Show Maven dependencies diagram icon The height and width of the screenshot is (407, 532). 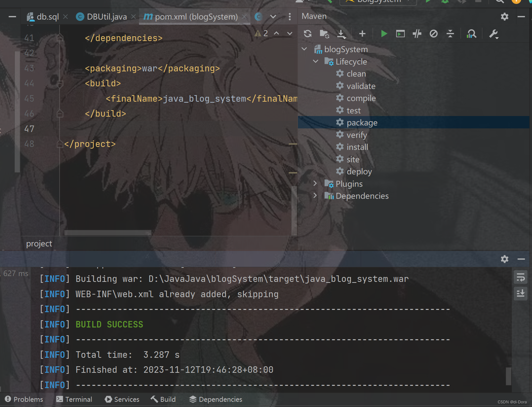471,34
